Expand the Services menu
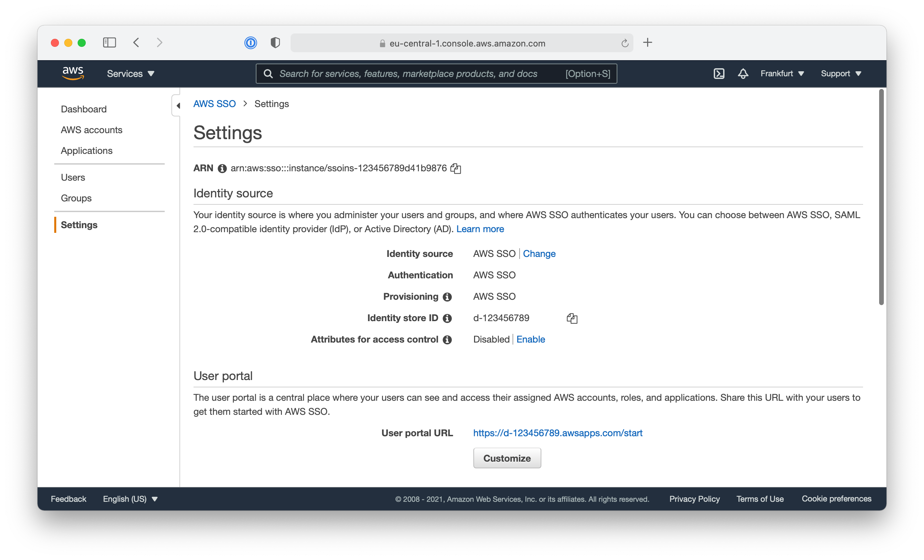 coord(131,74)
